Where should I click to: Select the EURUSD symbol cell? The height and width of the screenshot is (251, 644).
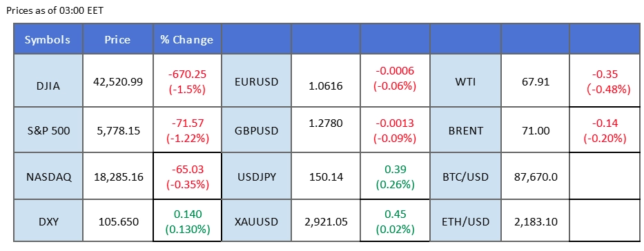point(256,81)
